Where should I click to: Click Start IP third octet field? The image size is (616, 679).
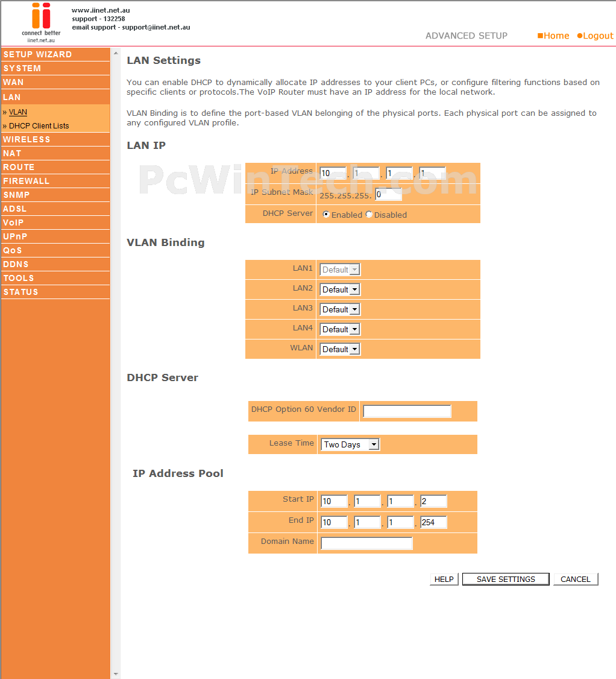click(400, 501)
